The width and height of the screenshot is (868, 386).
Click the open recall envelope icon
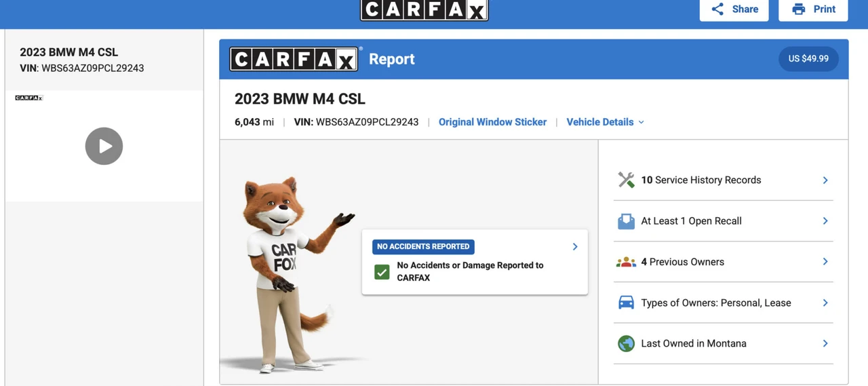tap(626, 221)
